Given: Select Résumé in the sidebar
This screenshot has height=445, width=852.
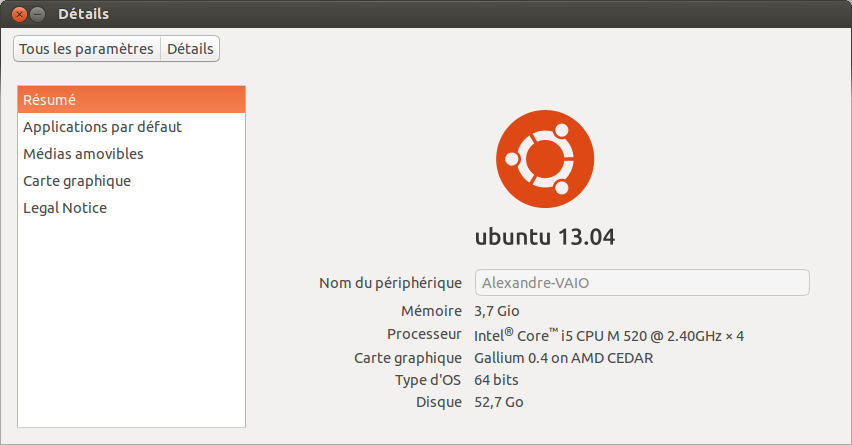Looking at the screenshot, I should pos(131,100).
